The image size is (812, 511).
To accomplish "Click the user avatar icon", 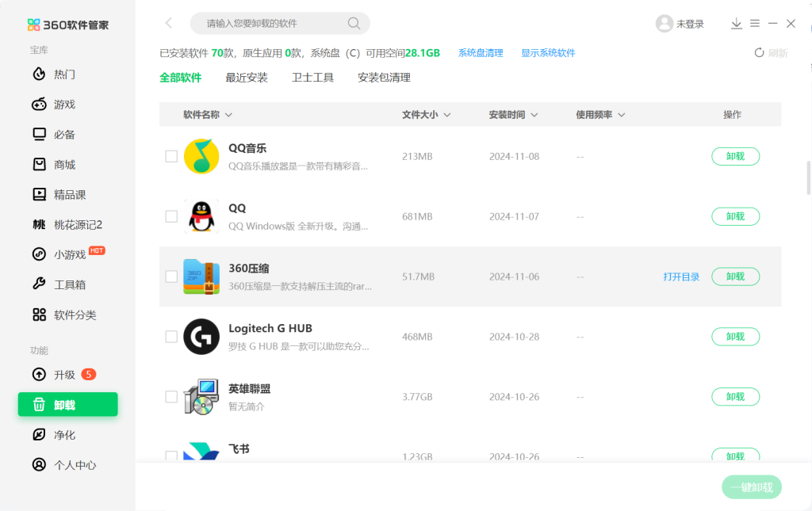I will point(664,24).
